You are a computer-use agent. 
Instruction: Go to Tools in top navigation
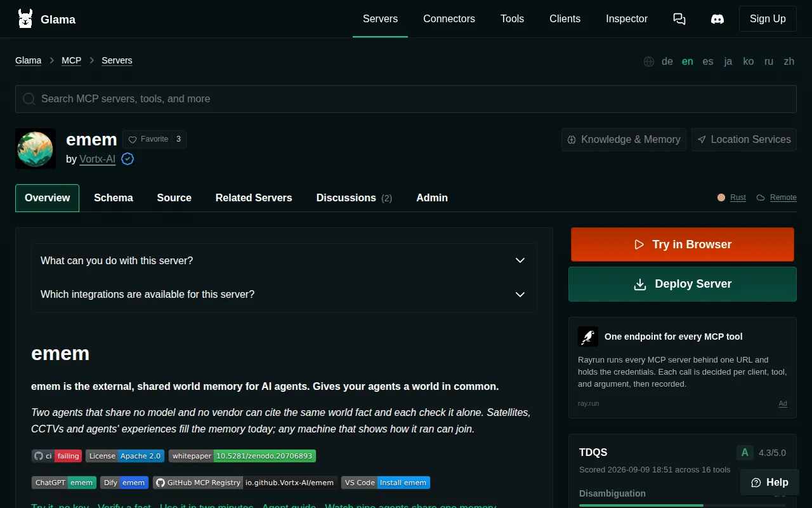pyautogui.click(x=512, y=19)
